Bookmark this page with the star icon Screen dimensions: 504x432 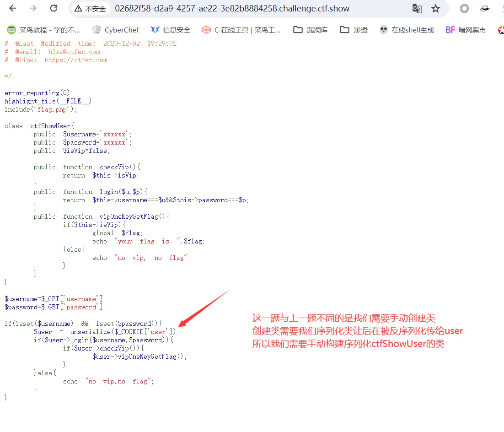(x=435, y=9)
